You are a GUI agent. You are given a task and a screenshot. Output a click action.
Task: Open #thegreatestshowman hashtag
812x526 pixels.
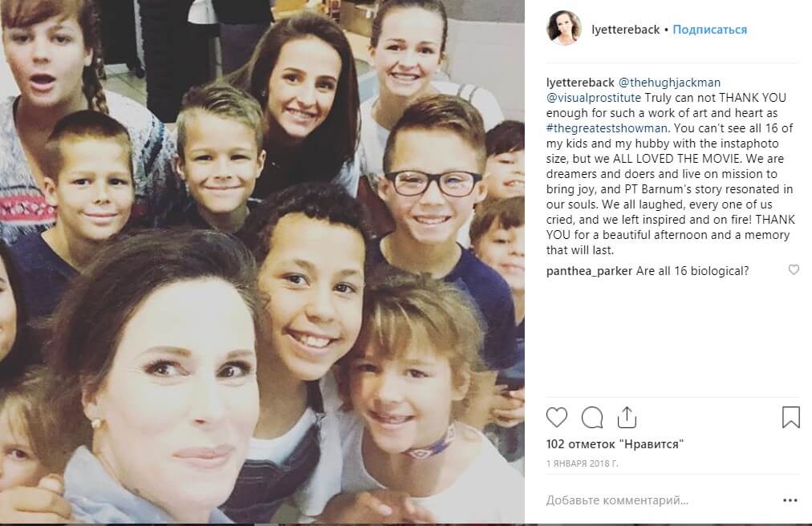[x=607, y=127]
